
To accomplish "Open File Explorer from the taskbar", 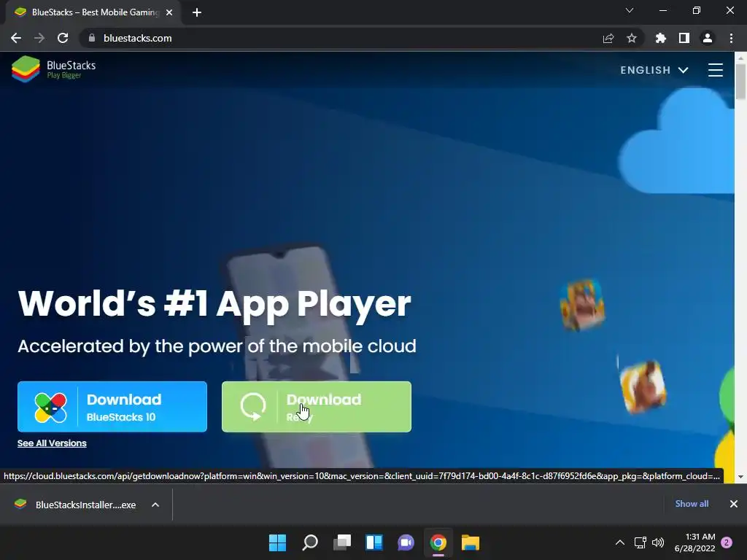I will [x=471, y=542].
